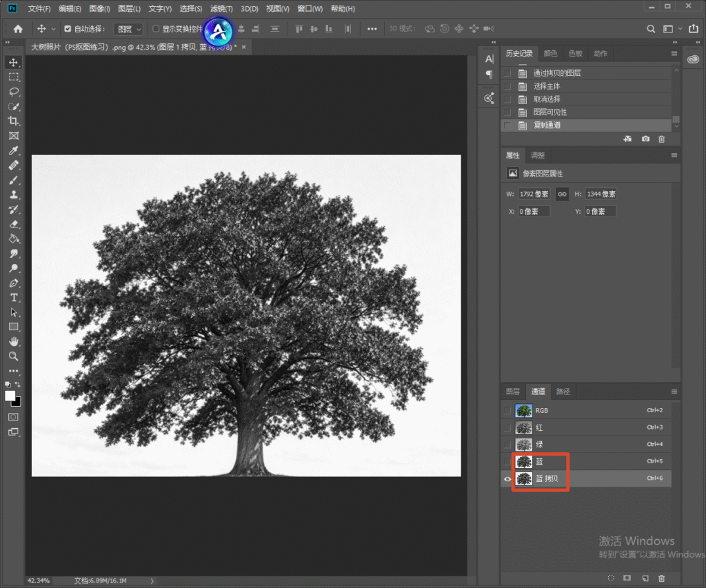
Task: Click the foreground color swatch
Action: click(10, 396)
